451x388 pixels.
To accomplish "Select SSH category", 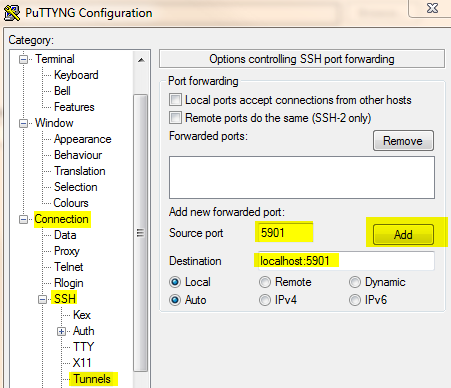I will tap(65, 299).
